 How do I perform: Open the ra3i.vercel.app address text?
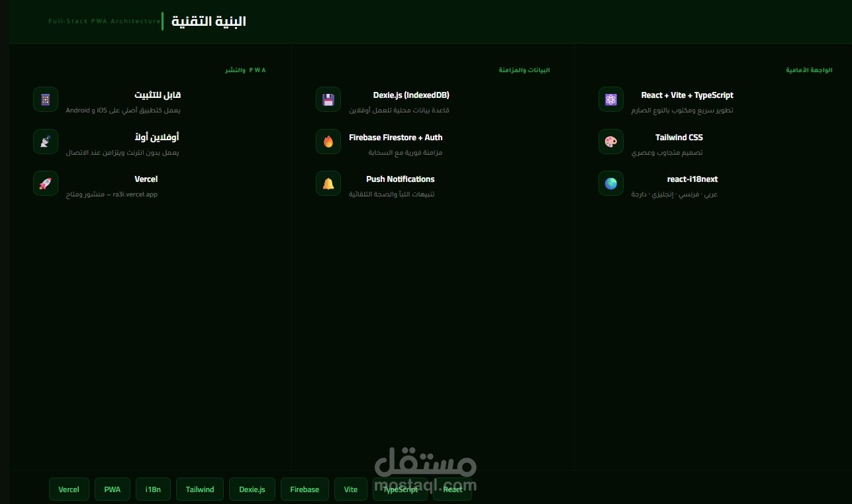[135, 194]
